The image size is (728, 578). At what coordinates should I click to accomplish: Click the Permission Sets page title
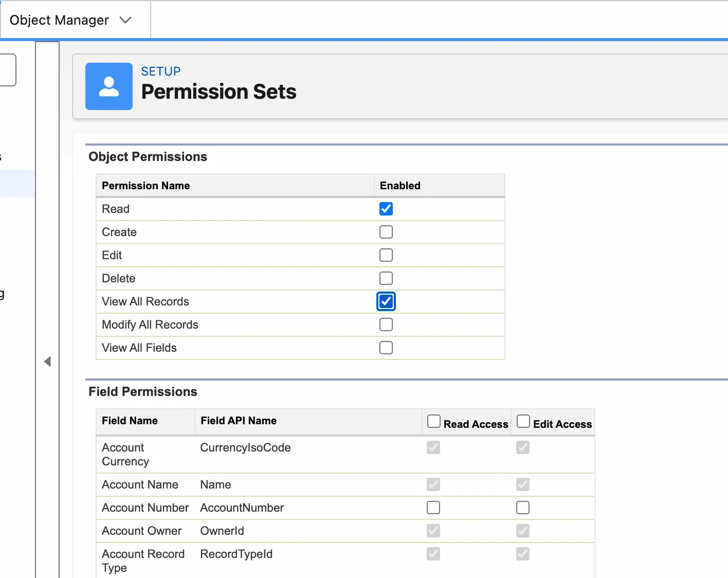pyautogui.click(x=219, y=92)
